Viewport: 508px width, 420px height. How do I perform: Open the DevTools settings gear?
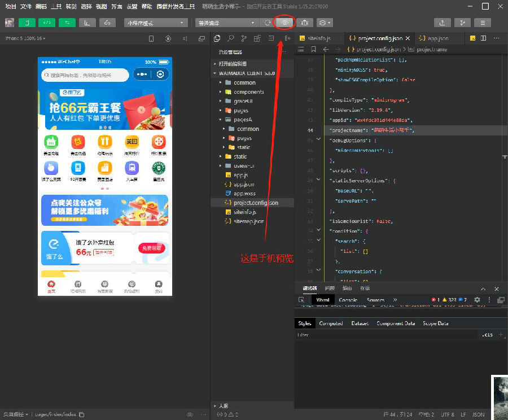pyautogui.click(x=477, y=299)
